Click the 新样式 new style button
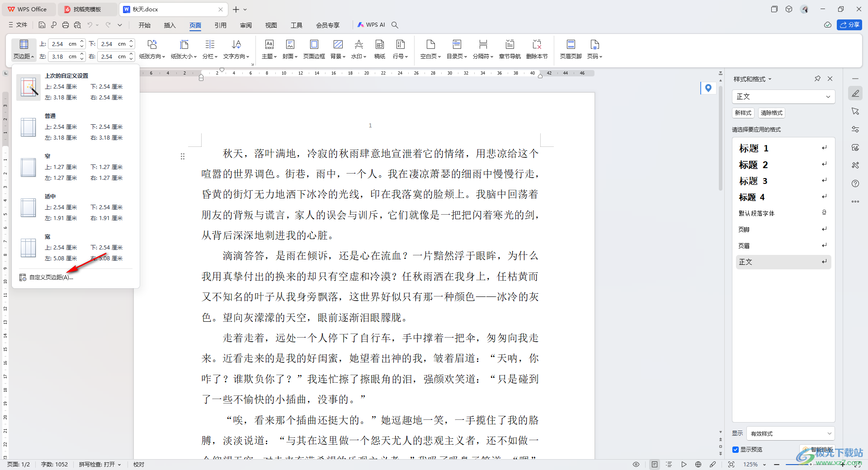The height and width of the screenshot is (470, 868). [743, 113]
